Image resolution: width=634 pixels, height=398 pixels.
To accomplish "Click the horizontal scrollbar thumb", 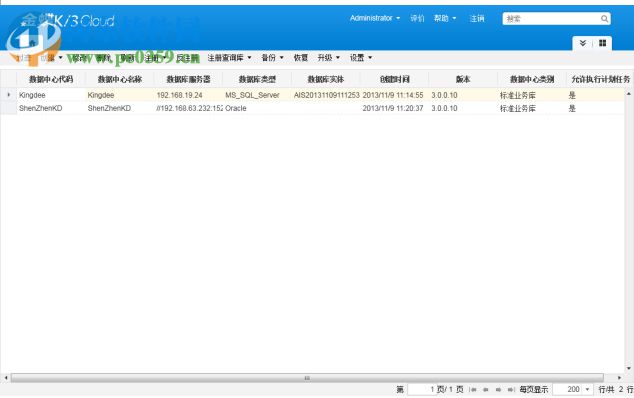I will coord(307,378).
